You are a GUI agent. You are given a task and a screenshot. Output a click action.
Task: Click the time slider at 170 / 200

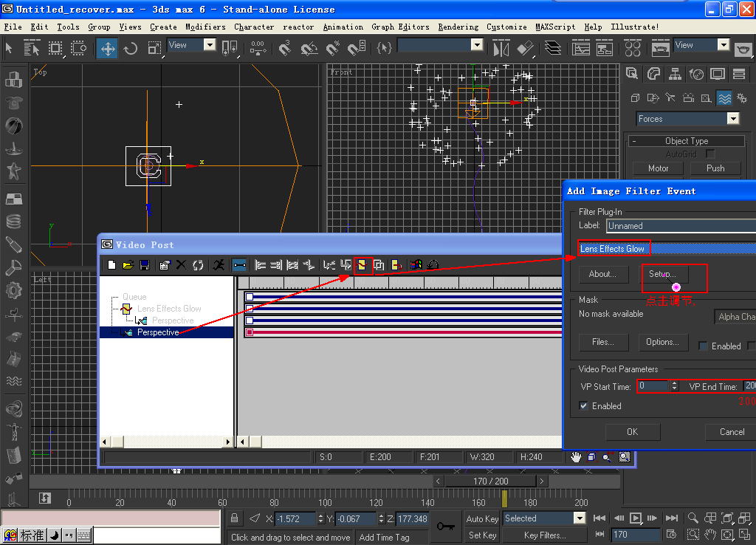click(x=490, y=481)
